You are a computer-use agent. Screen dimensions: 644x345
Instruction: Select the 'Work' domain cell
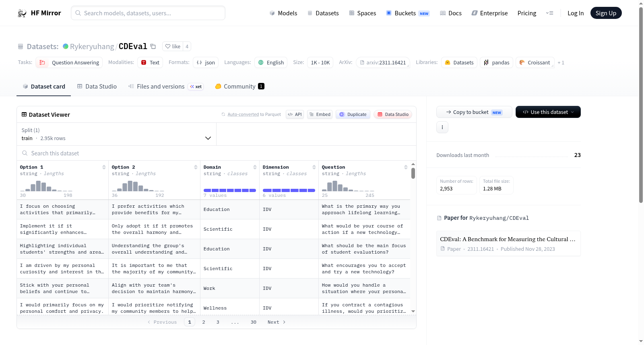(x=230, y=288)
